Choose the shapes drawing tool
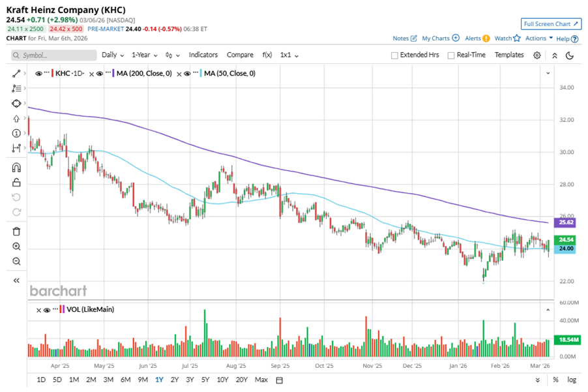Image resolution: width=588 pixels, height=392 pixels. click(x=16, y=103)
